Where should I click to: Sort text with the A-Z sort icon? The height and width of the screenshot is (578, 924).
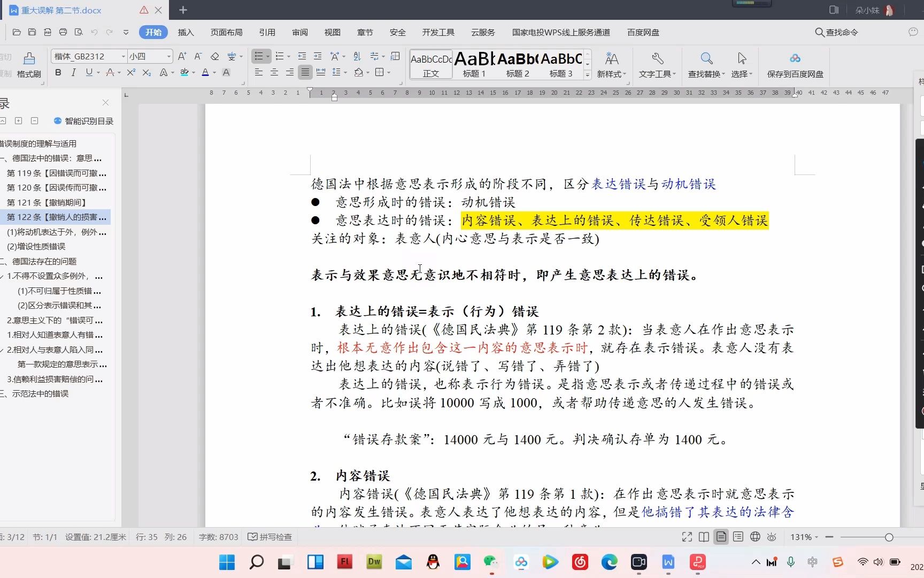[357, 56]
